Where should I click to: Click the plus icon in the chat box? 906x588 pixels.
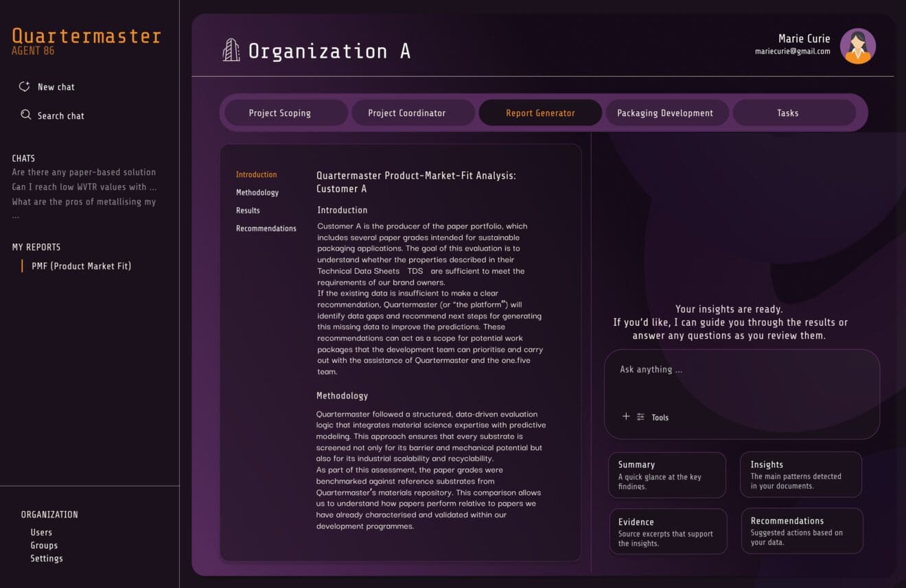click(625, 416)
